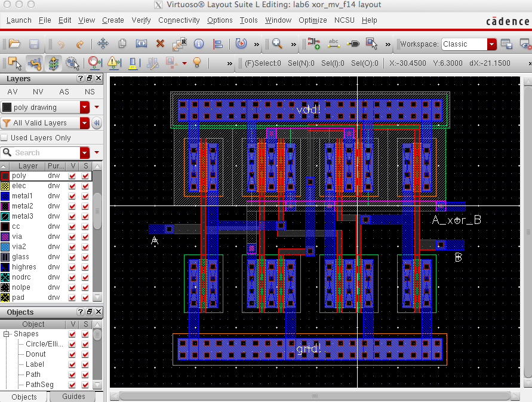The height and width of the screenshot is (402, 532).
Task: Open the object Properties tool
Action: [x=198, y=44]
